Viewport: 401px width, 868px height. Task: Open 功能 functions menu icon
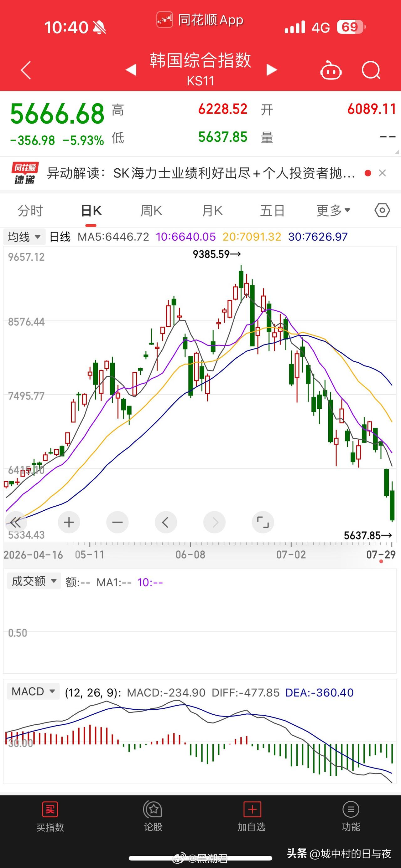tap(351, 809)
